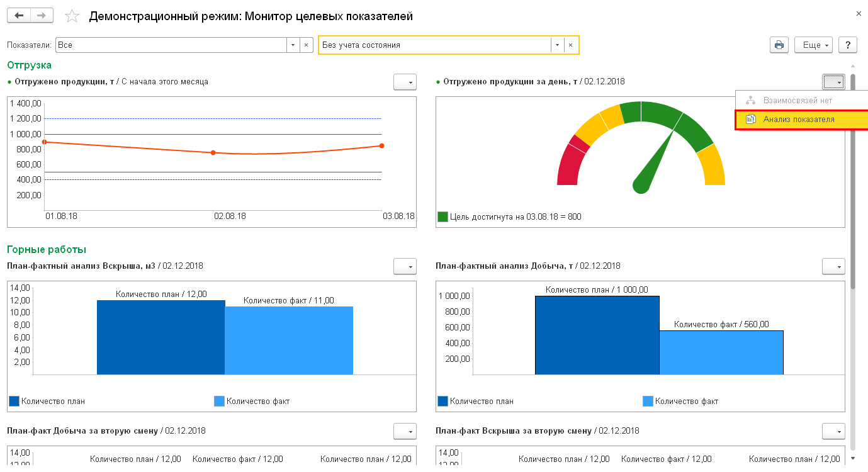Open the Показатели dropdown list arrow
Viewport: 868px width, 472px height.
[293, 45]
